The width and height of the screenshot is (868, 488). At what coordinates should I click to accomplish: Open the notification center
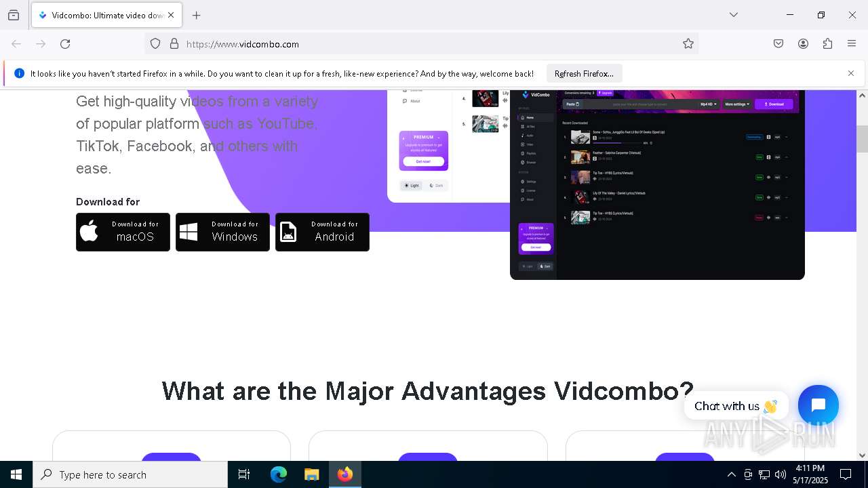[846, 474]
